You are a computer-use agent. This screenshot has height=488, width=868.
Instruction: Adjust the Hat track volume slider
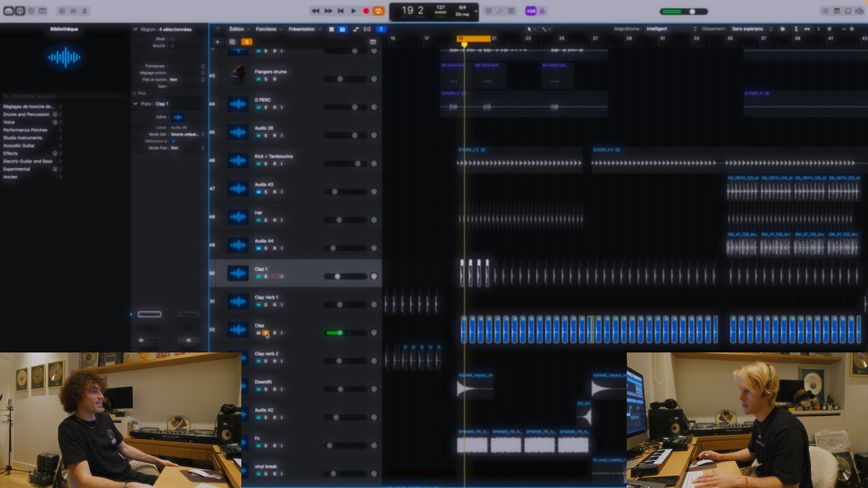346,220
